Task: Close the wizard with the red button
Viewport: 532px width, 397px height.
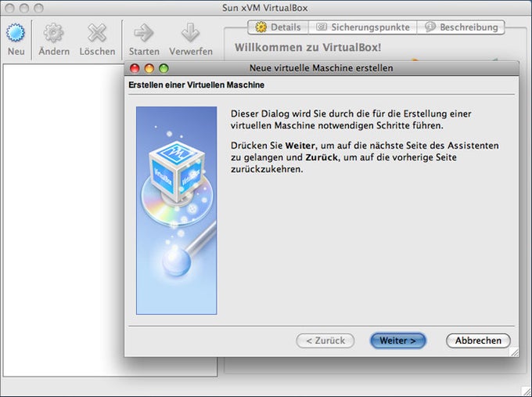Action: [135, 68]
